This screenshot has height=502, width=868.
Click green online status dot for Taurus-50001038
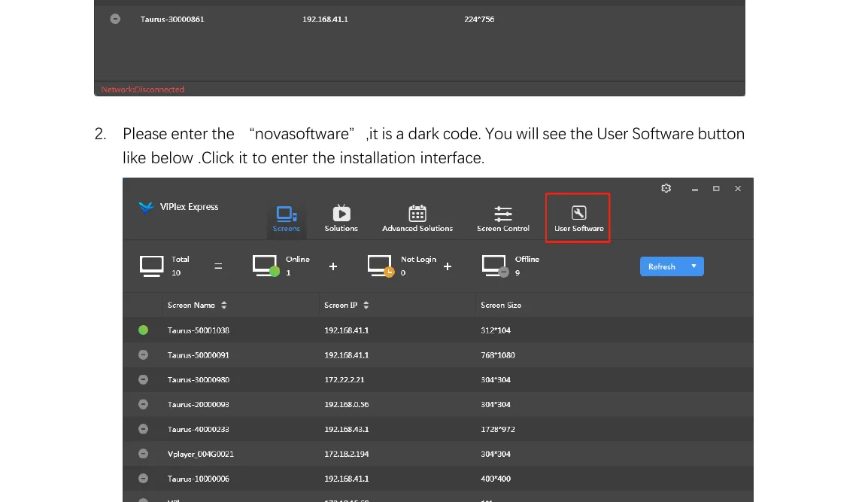(144, 330)
